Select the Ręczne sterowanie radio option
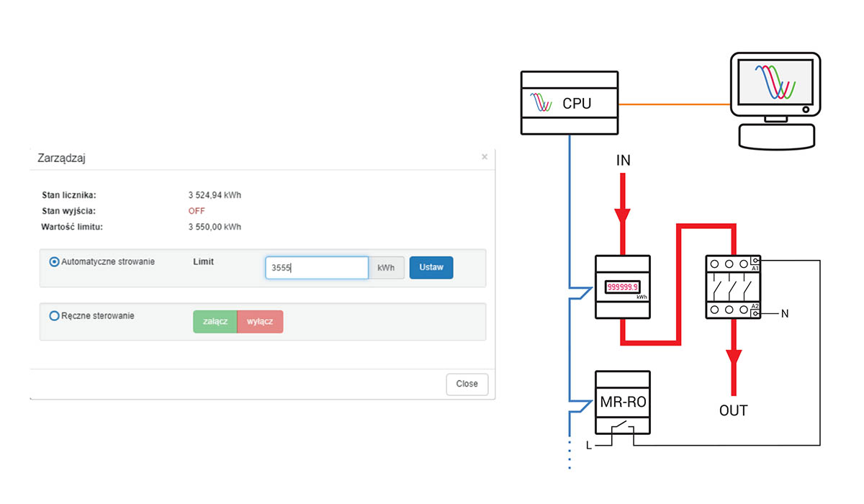 tap(54, 316)
